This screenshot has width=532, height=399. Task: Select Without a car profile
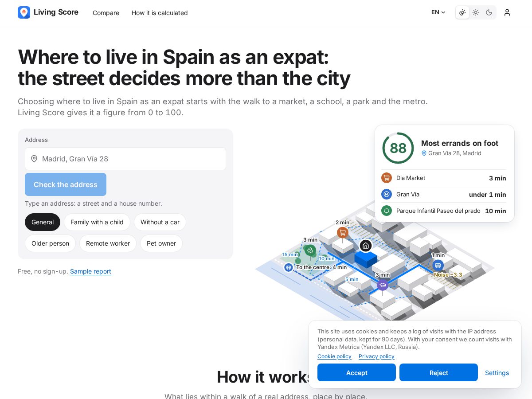[160, 222]
